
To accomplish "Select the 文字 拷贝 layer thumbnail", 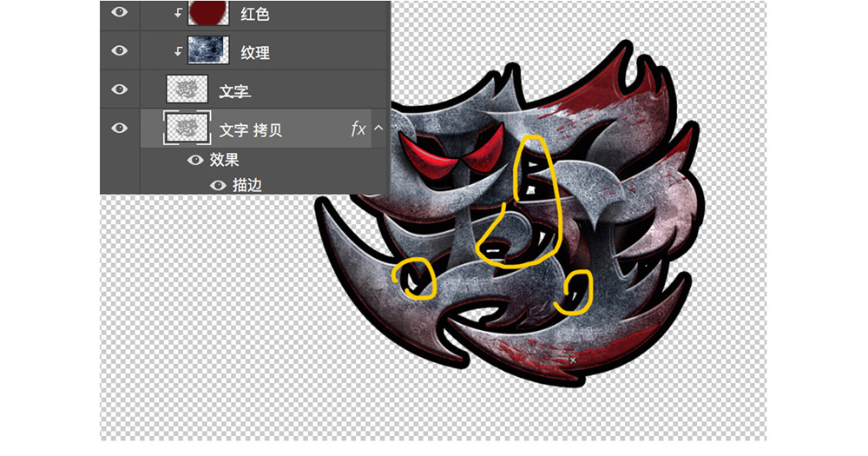I will (187, 128).
